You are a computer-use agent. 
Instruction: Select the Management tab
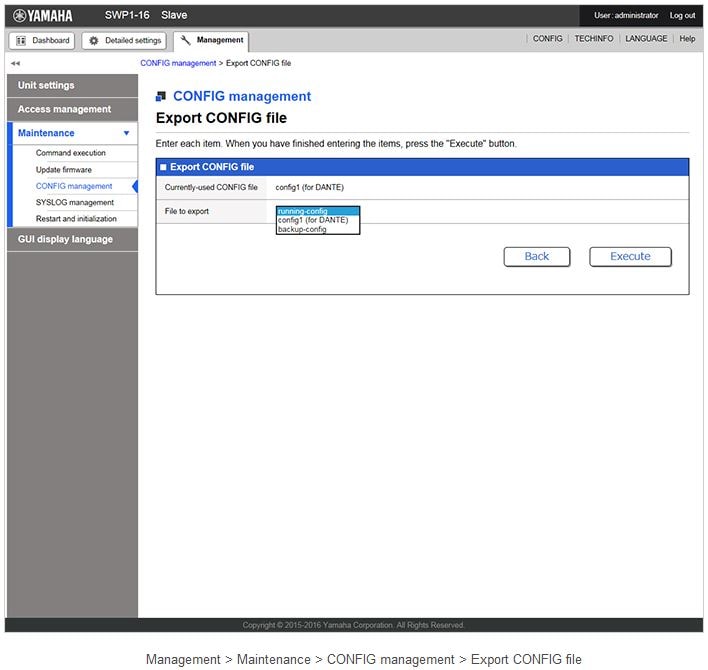pyautogui.click(x=211, y=40)
